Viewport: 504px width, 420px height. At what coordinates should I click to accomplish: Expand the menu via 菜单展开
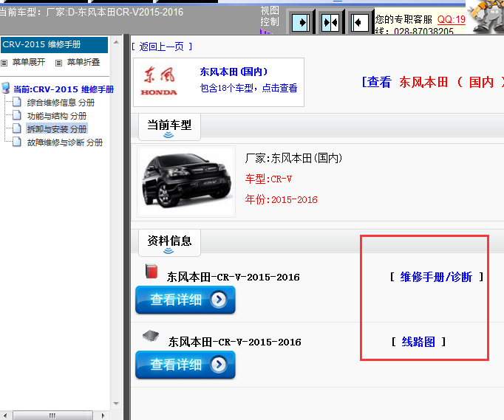pyautogui.click(x=29, y=62)
